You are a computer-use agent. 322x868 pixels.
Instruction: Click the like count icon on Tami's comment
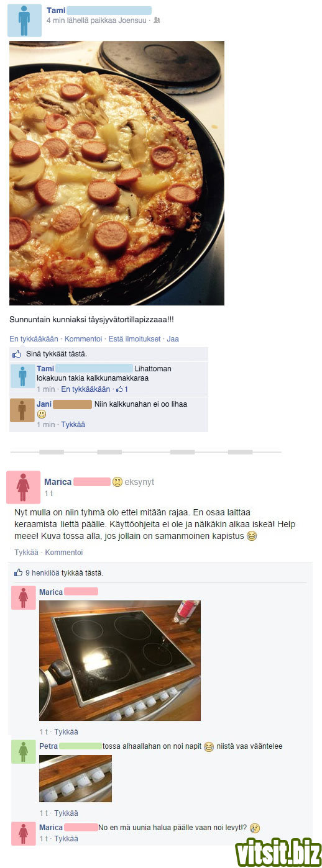(x=120, y=389)
